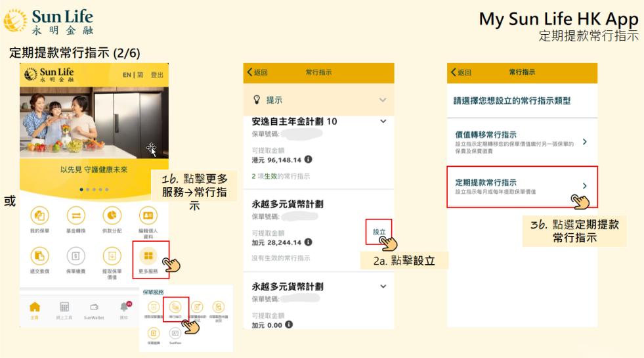Click the info icon beside 港元 96,148.14

click(x=309, y=159)
